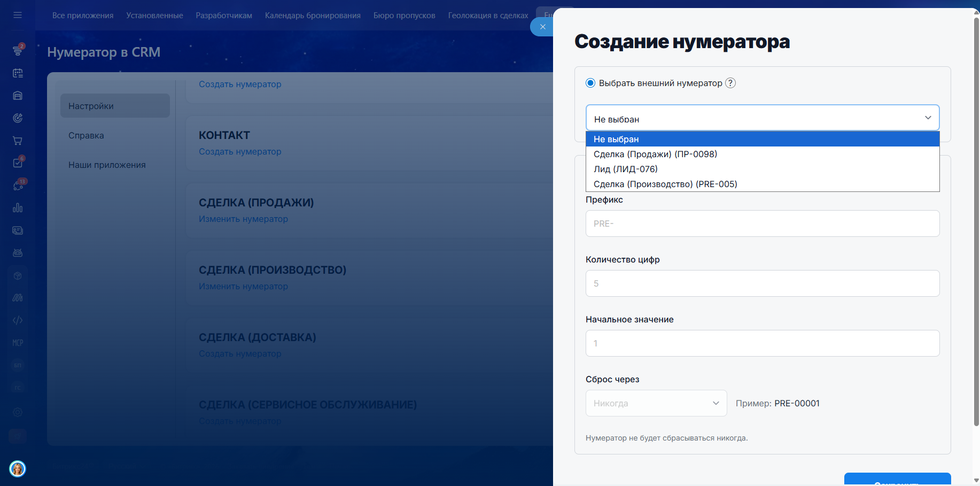Open the tasks checkmark icon with badge
The width and height of the screenshot is (980, 486).
(x=18, y=163)
